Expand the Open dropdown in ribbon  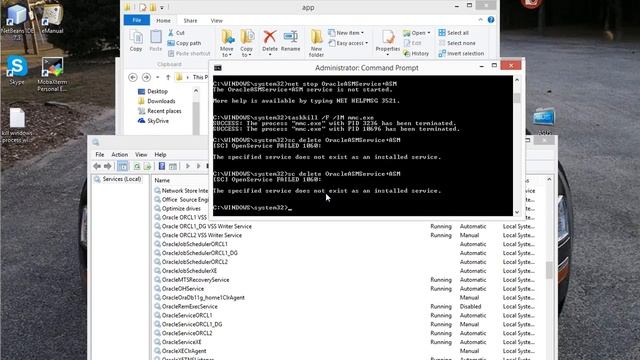(x=417, y=33)
